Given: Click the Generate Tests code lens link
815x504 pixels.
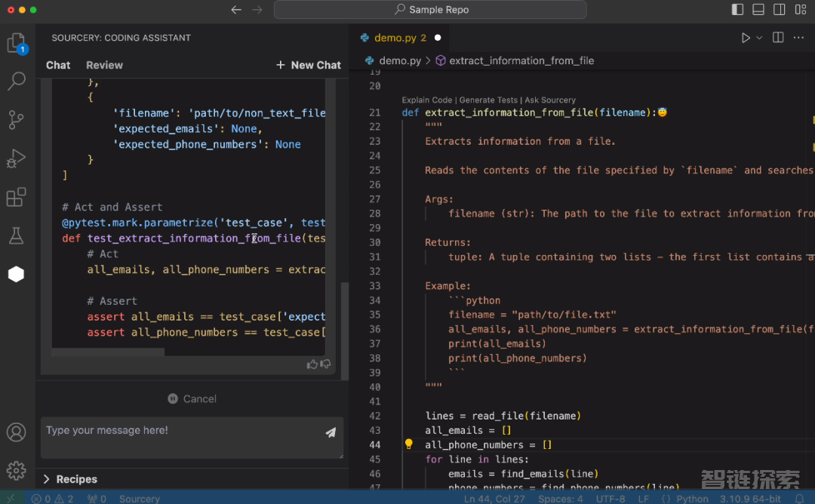Looking at the screenshot, I should coord(488,100).
